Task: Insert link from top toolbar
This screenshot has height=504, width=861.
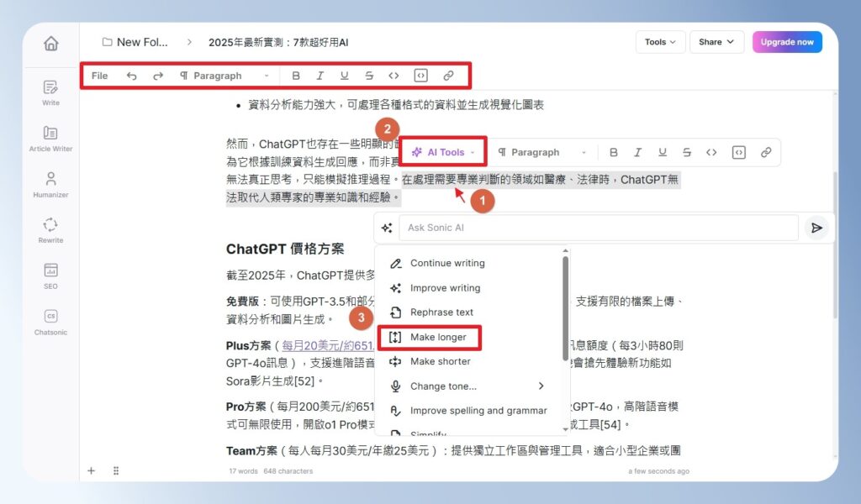Action: click(x=448, y=76)
